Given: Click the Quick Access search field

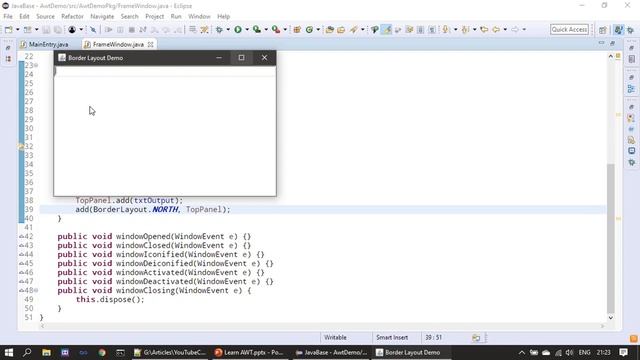Looking at the screenshot, I should click(569, 29).
